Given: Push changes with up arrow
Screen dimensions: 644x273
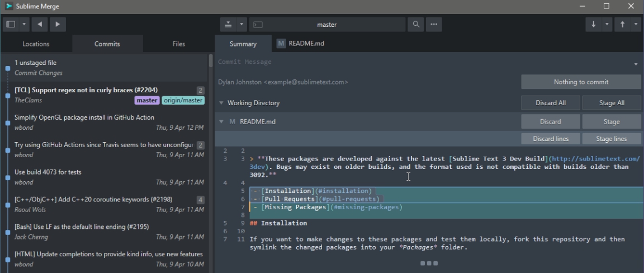Looking at the screenshot, I should [x=623, y=25].
